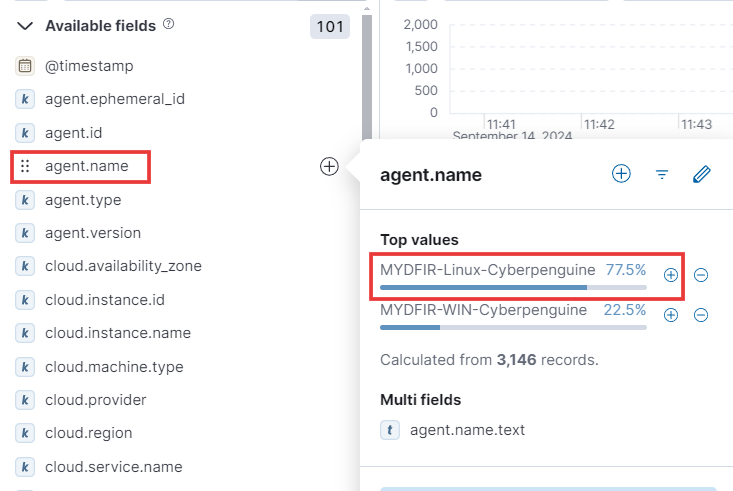Screen dimensions: 733x491
Task: Click the agent.name drag handle icon
Action: point(25,166)
